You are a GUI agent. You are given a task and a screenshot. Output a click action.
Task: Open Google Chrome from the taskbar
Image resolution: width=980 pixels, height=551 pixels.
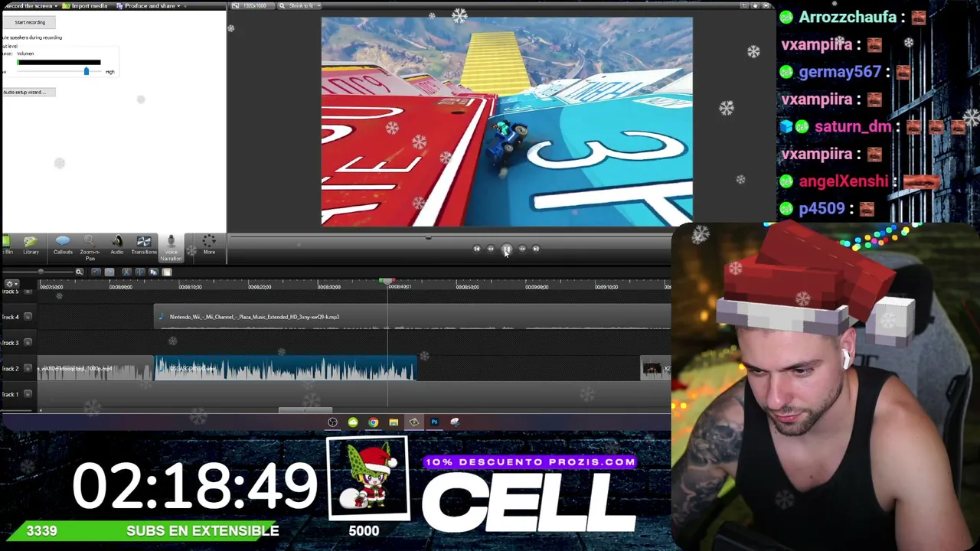click(x=373, y=422)
